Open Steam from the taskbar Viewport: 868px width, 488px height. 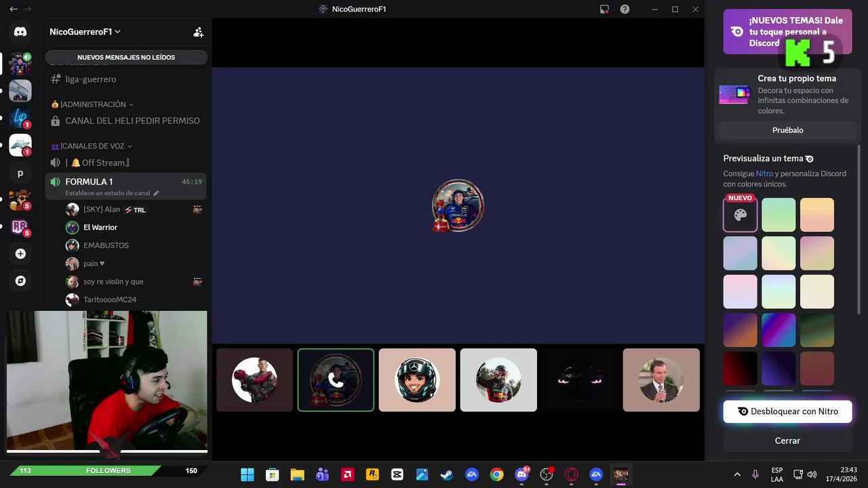[x=447, y=474]
